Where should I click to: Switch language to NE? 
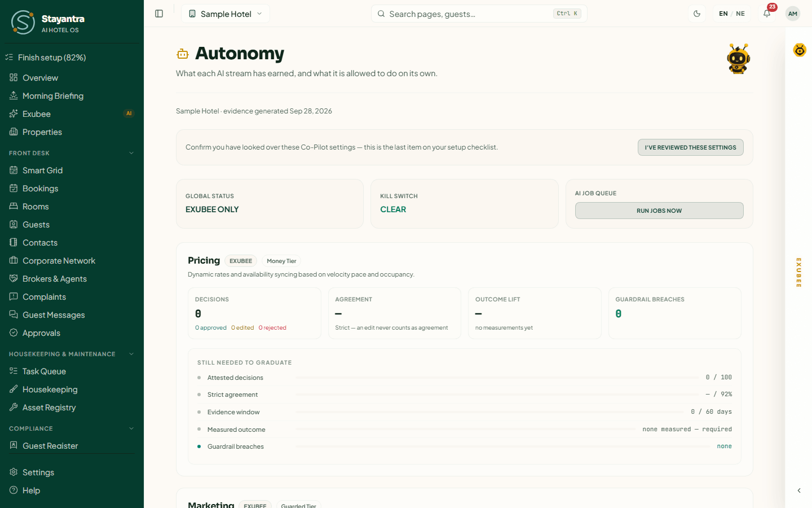[x=740, y=14]
